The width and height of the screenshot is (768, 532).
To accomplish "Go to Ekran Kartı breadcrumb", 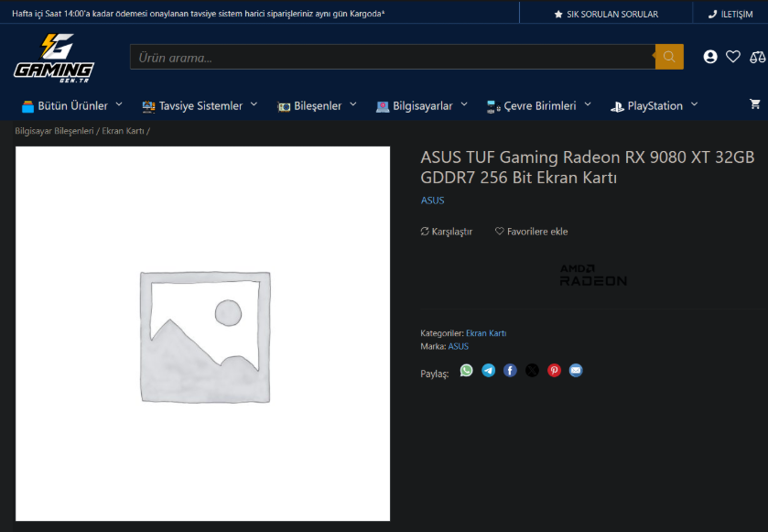I will tap(123, 131).
